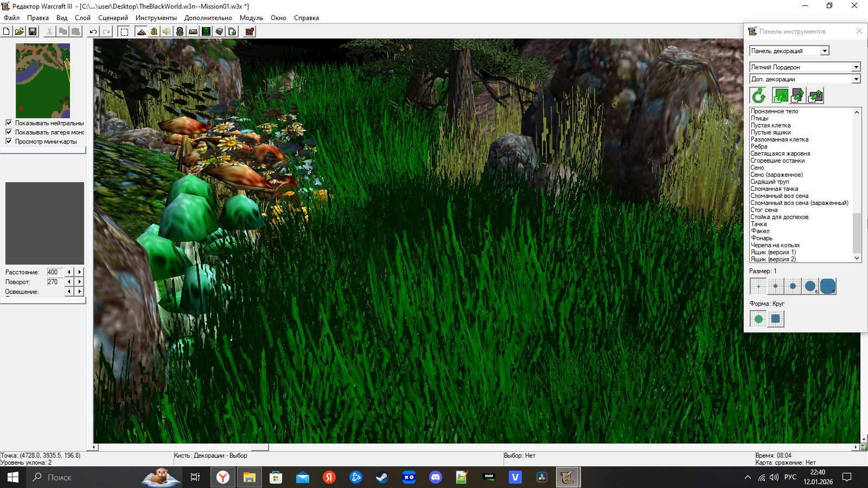Click the green random rotation icon in the tool palette
Image resolution: width=868 pixels, height=488 pixels.
pos(758,96)
